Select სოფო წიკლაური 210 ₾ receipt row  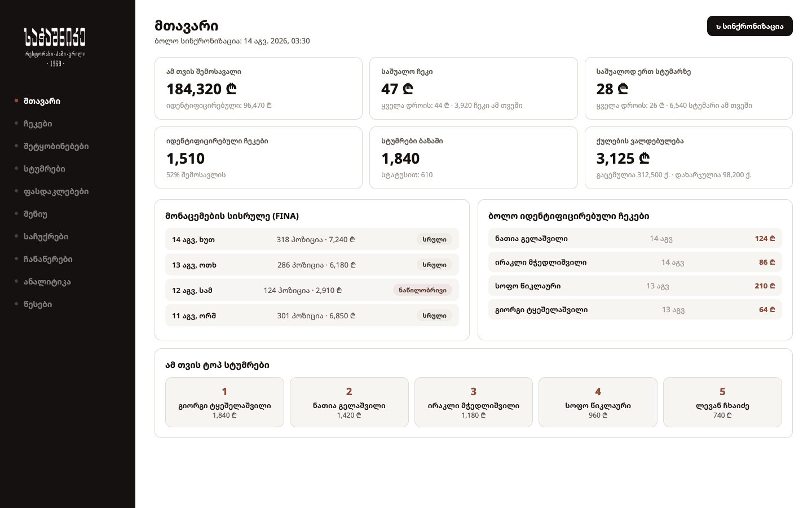point(635,286)
